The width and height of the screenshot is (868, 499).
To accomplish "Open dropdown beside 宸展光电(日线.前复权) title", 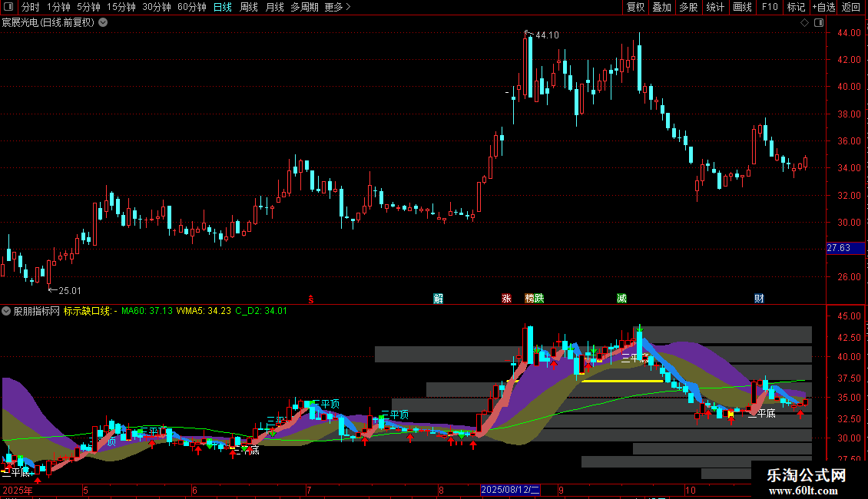I will [x=103, y=23].
